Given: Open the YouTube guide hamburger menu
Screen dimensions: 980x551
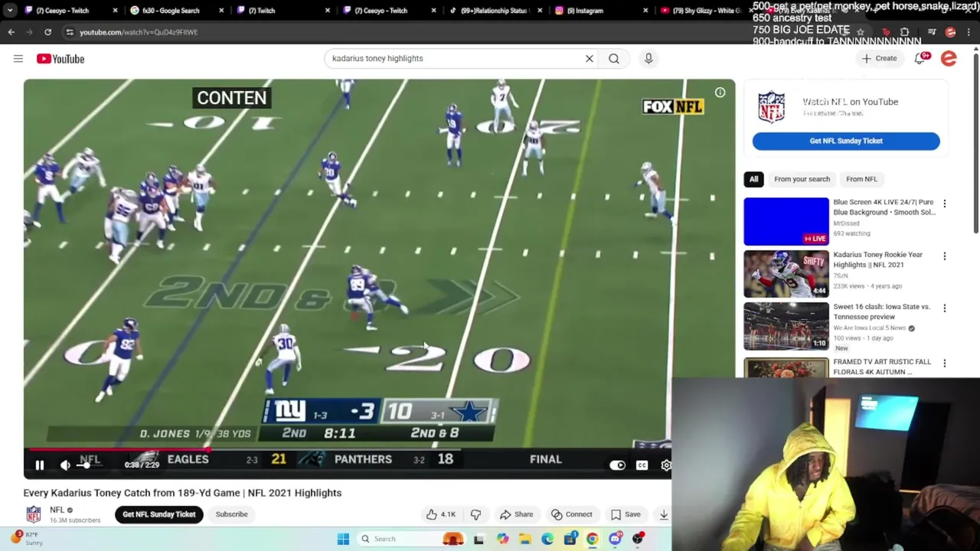Looking at the screenshot, I should pyautogui.click(x=18, y=59).
